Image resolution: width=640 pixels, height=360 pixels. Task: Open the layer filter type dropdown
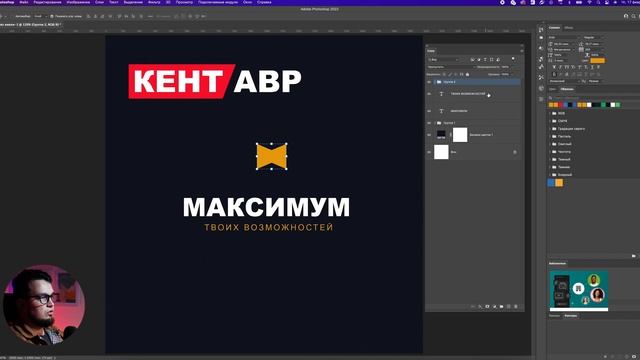pos(443,60)
